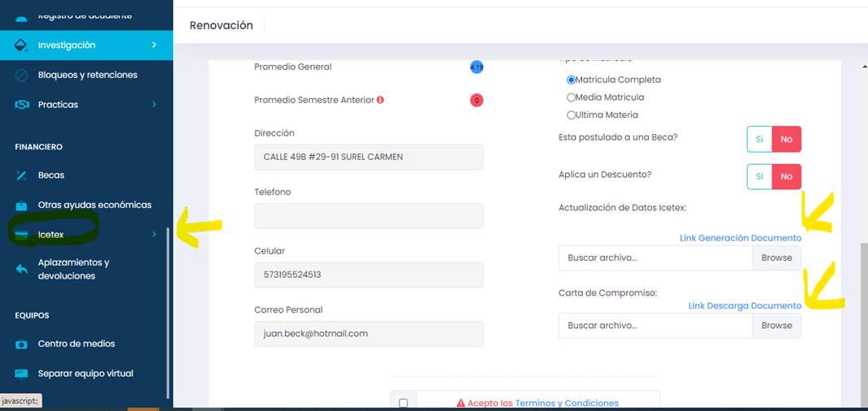
Task: Click the Aplazamientos y devoluciones arrow icon
Action: pyautogui.click(x=22, y=270)
